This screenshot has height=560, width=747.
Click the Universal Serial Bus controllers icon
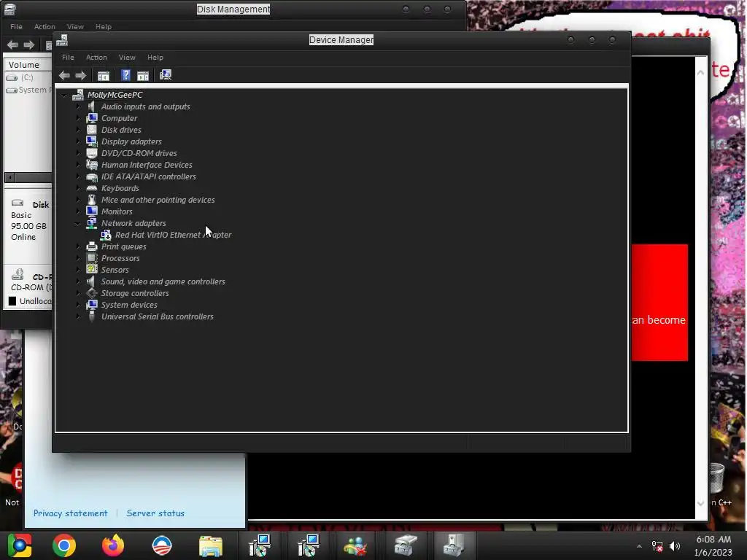point(91,316)
